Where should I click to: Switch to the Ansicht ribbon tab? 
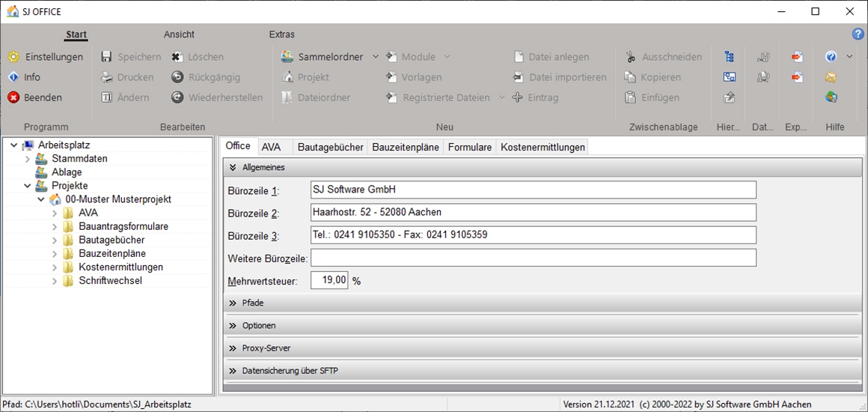179,34
